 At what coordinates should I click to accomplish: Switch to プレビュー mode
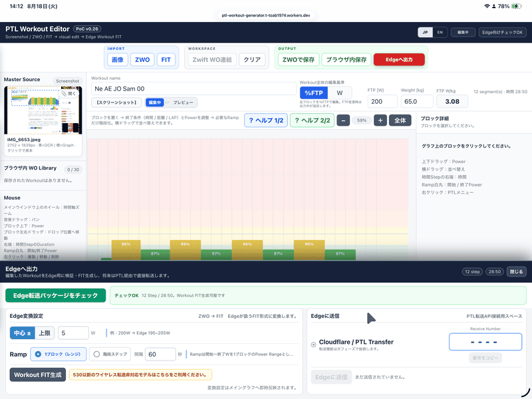coord(183,102)
